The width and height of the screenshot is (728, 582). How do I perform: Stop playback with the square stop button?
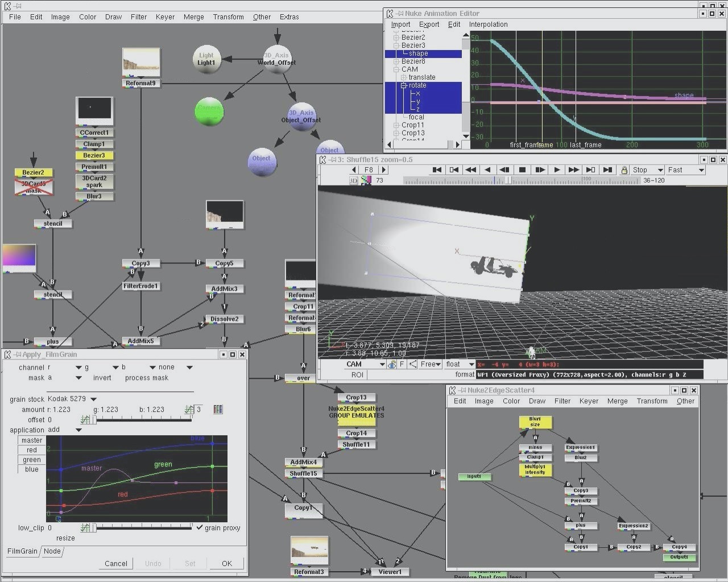[522, 170]
